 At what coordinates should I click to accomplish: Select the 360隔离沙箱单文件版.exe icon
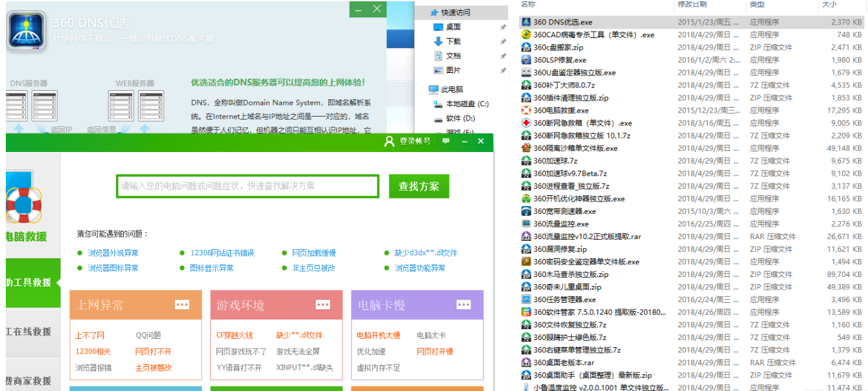pyautogui.click(x=526, y=148)
